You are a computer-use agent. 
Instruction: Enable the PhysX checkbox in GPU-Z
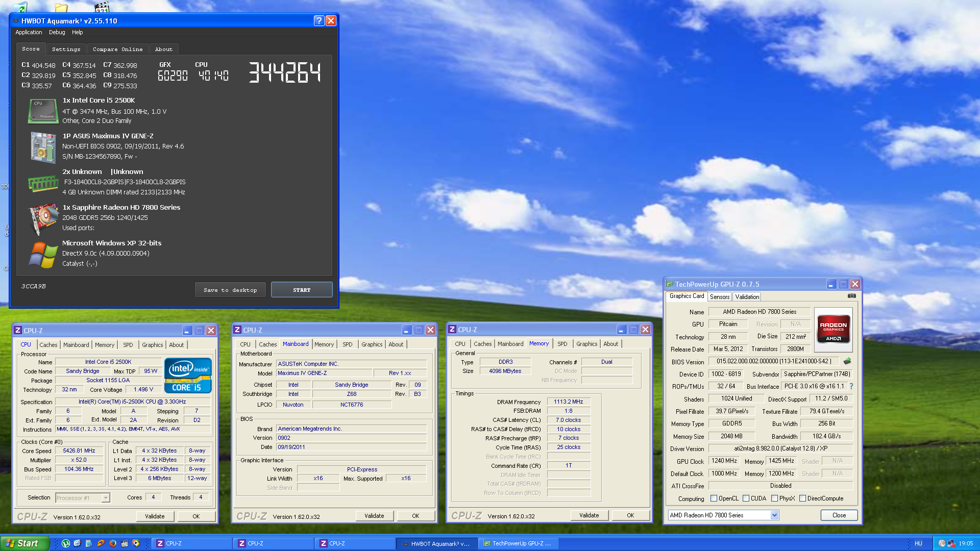point(775,498)
